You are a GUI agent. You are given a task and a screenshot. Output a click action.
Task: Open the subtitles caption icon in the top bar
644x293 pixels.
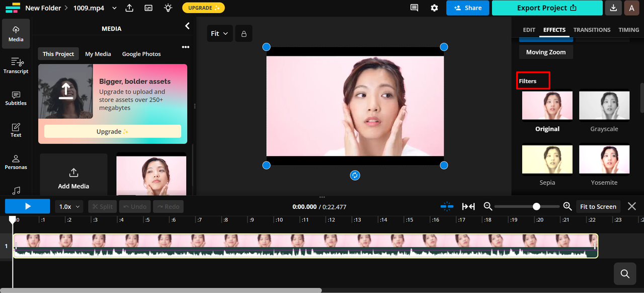point(148,8)
